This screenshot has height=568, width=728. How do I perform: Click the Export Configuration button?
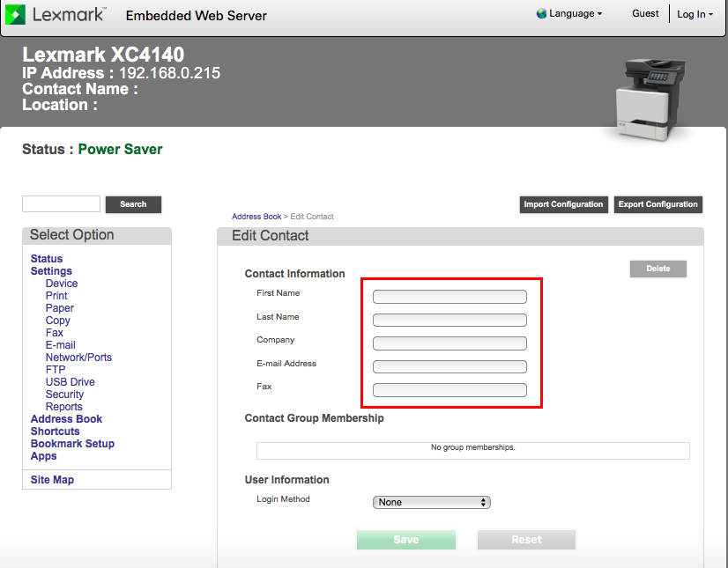[657, 204]
